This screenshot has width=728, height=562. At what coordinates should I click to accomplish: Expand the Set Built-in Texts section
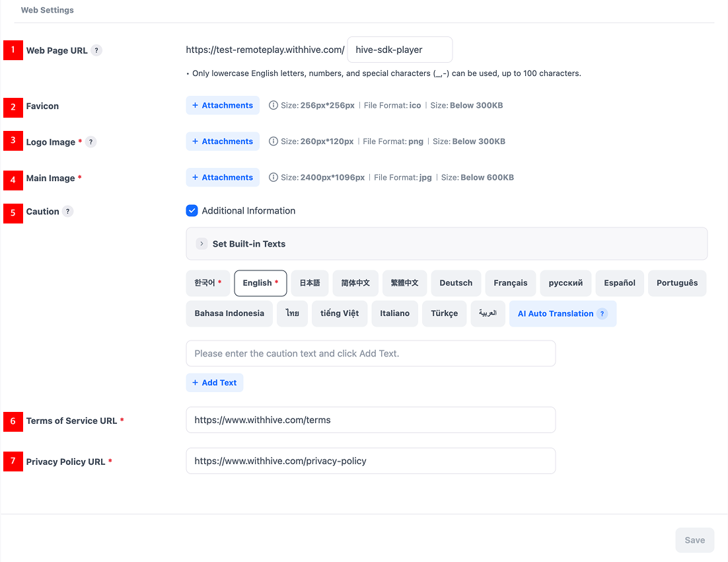click(x=202, y=244)
